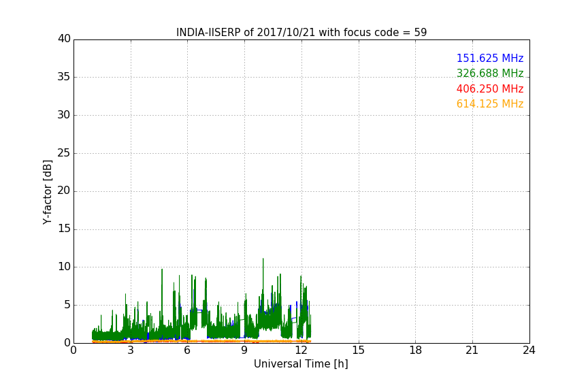588x392 pixels.
Task: Click the y-axis tick value 15
Action: pyautogui.click(x=64, y=229)
